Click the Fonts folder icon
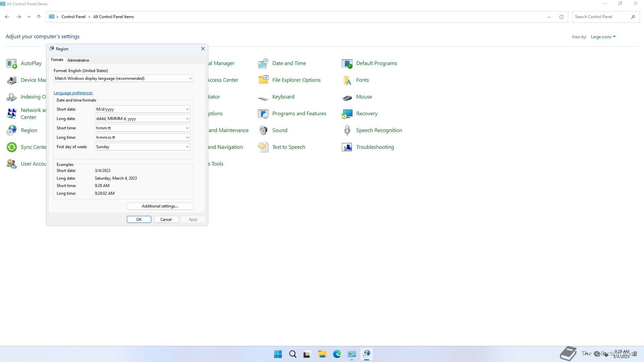This screenshot has width=644, height=362. click(x=347, y=80)
